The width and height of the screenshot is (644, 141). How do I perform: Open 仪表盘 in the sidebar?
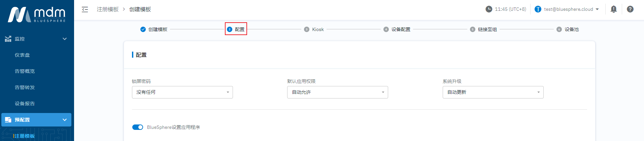coord(22,55)
